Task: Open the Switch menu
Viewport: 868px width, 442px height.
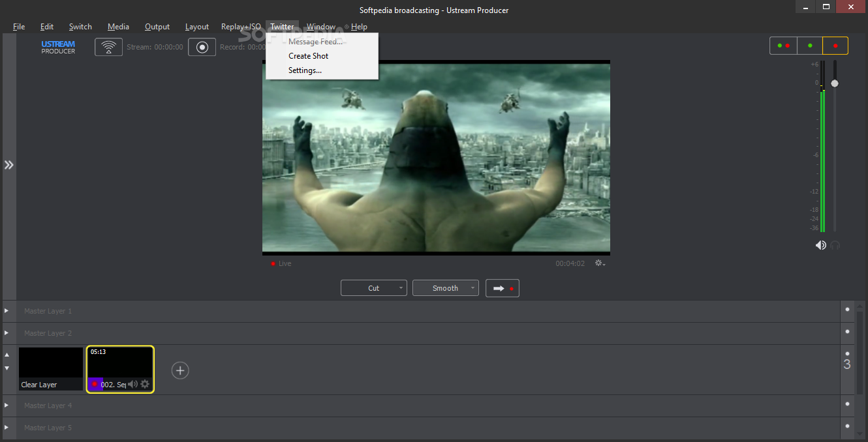Action: pos(80,27)
